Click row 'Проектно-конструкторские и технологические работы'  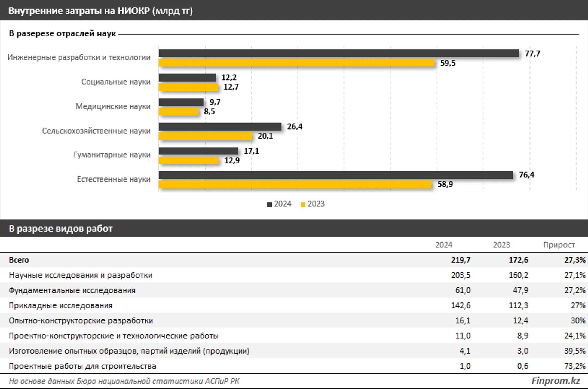[294, 336]
